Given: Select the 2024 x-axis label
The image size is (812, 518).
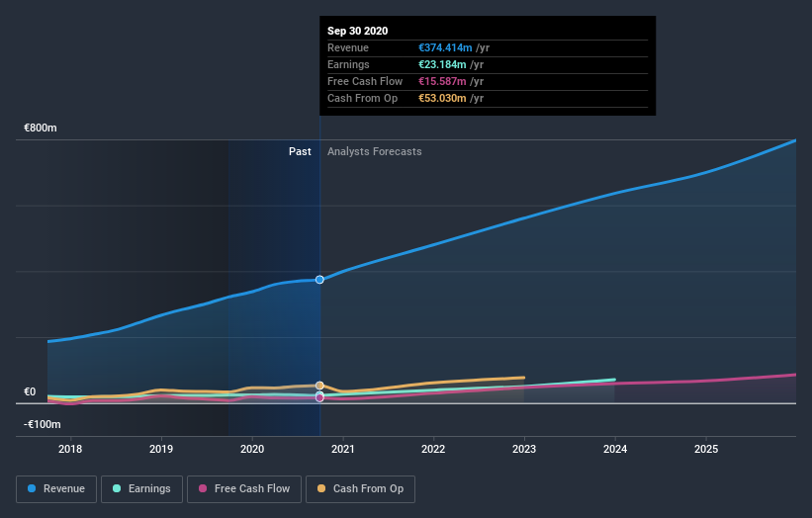Looking at the screenshot, I should tap(615, 449).
